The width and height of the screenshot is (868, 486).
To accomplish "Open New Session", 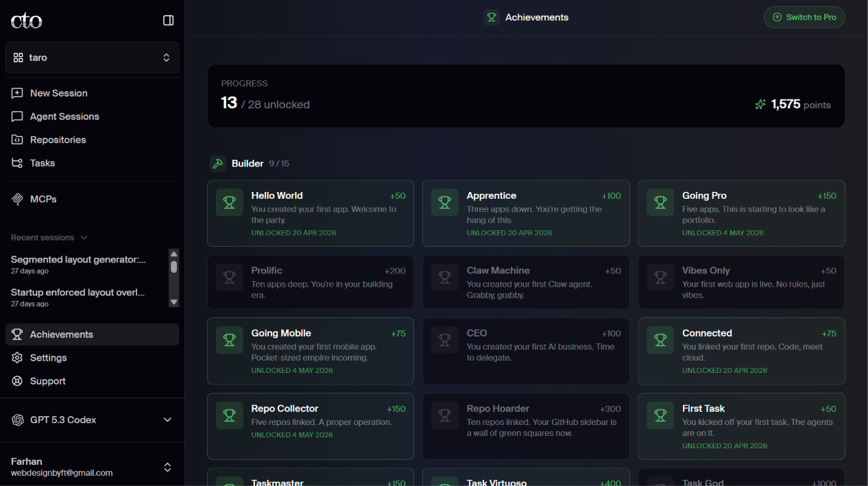I will point(92,93).
